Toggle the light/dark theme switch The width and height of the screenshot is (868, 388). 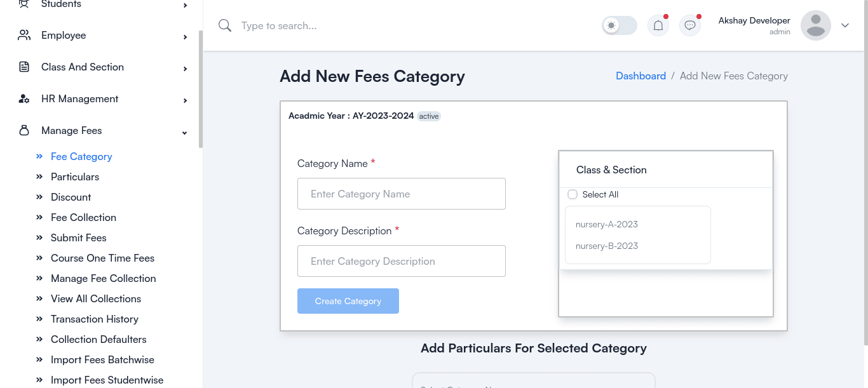620,25
